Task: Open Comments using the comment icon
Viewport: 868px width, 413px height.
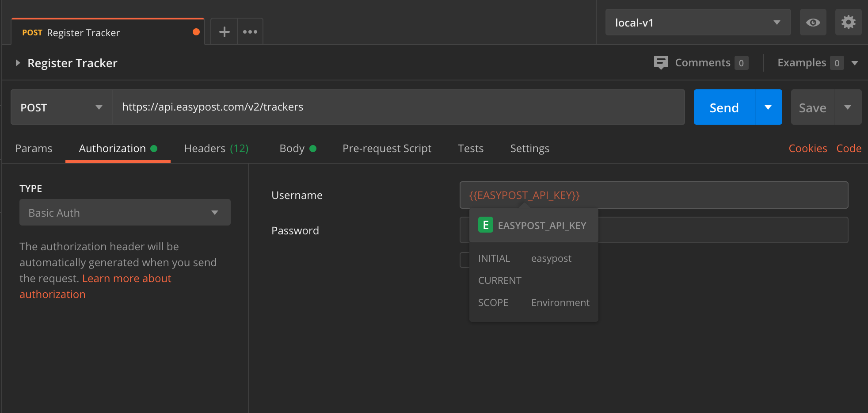Action: (x=661, y=62)
